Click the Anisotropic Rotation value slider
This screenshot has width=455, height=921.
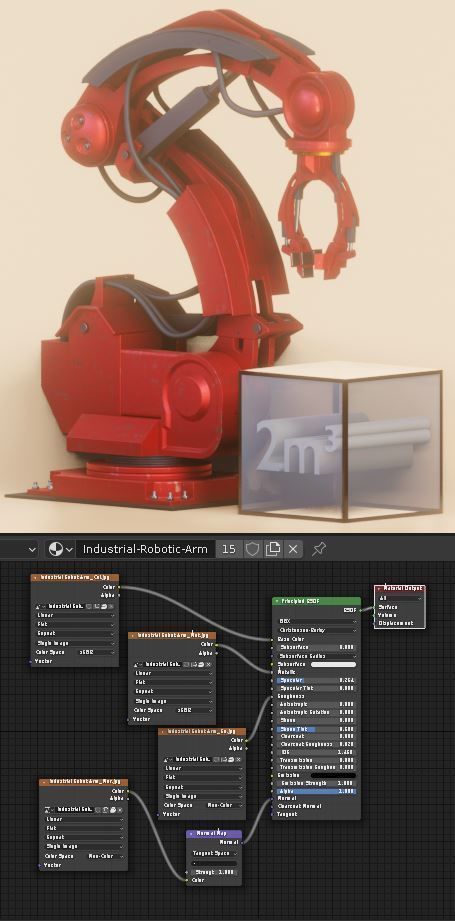point(317,712)
